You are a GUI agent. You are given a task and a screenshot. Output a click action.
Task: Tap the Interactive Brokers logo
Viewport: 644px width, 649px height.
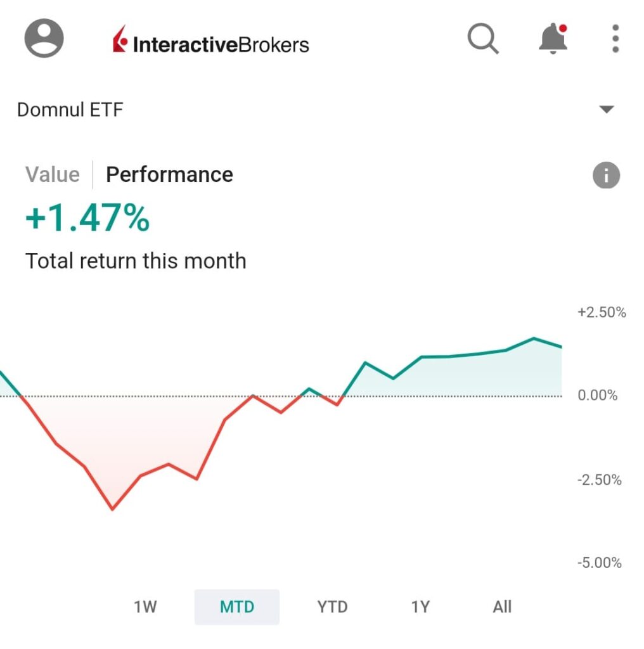pyautogui.click(x=210, y=42)
